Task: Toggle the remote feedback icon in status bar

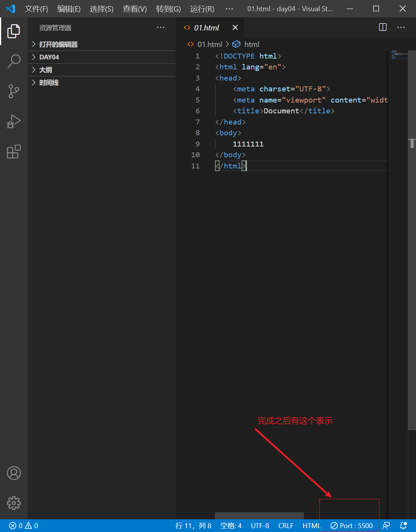Action: tap(386, 525)
